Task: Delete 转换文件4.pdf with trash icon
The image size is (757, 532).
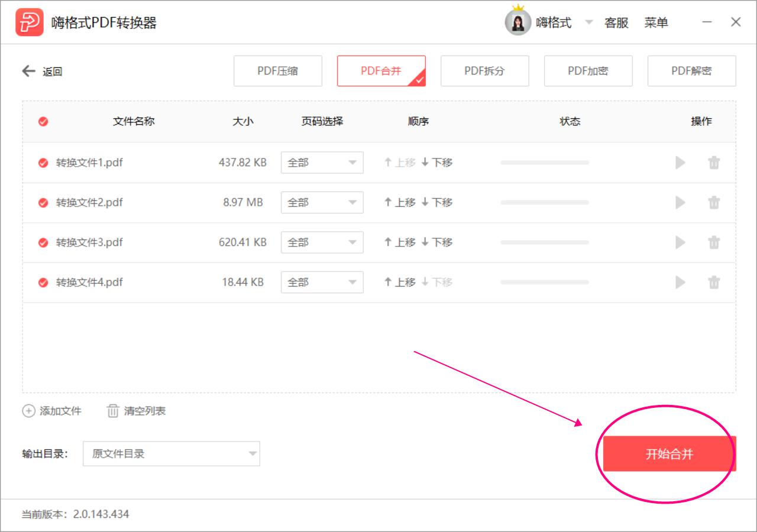Action: click(714, 283)
